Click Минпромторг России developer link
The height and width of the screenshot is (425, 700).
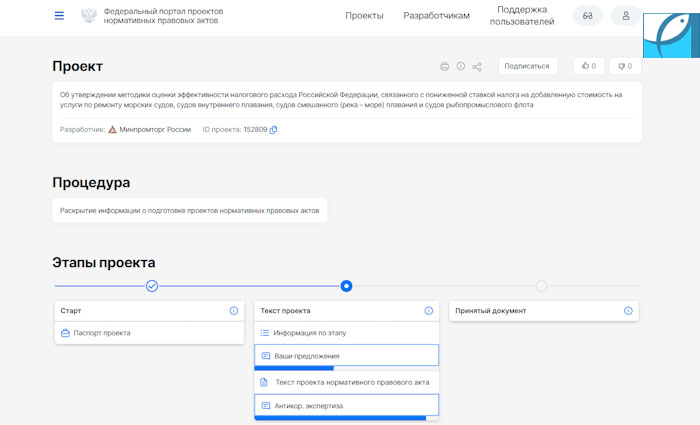155,129
